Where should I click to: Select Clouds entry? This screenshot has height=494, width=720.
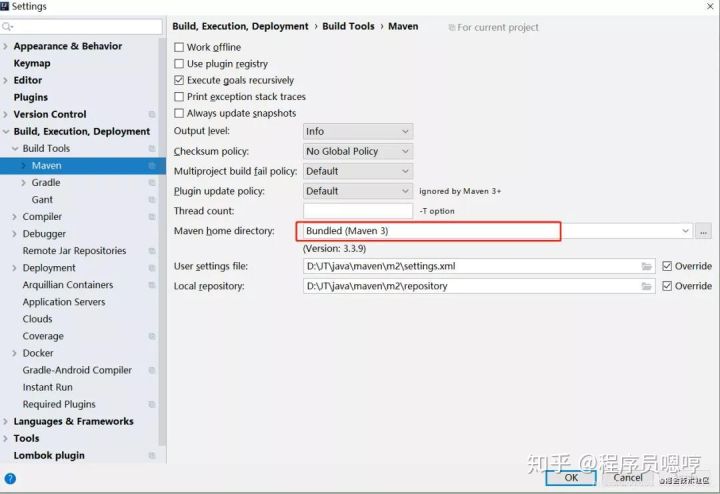point(37,319)
